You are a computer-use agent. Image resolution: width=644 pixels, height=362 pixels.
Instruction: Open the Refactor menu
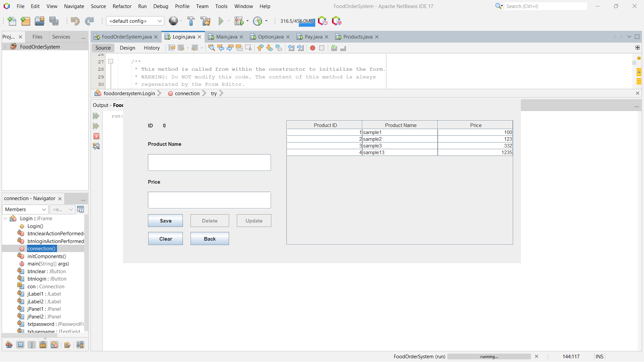[x=122, y=6]
